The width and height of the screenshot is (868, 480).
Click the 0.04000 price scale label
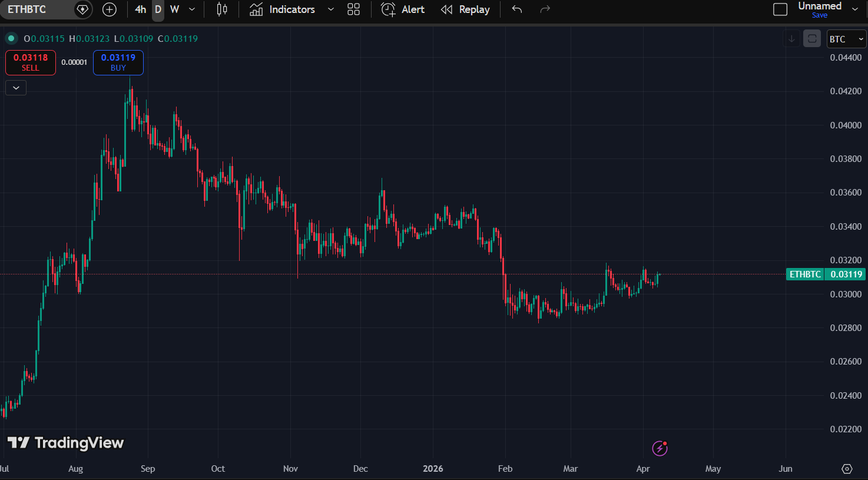[846, 125]
